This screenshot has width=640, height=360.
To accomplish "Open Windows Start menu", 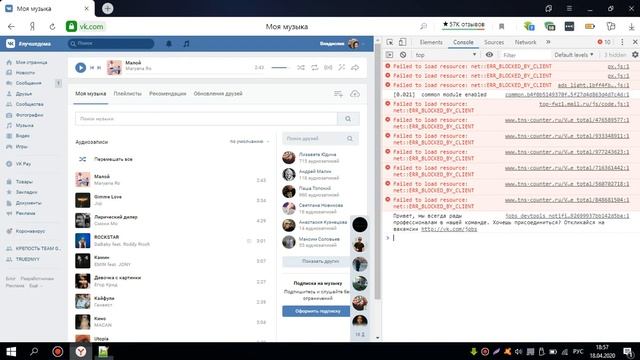I will 11,351.
